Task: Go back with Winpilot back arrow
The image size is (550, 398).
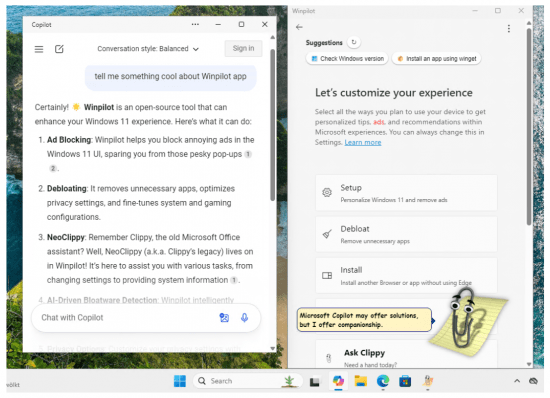Action: pos(299,27)
